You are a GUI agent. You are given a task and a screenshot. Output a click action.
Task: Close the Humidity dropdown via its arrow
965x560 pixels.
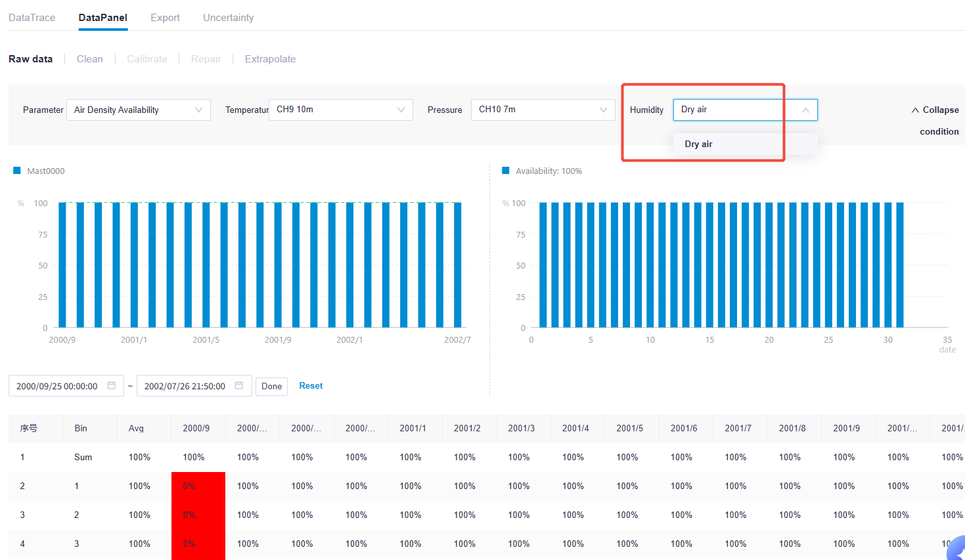(805, 110)
